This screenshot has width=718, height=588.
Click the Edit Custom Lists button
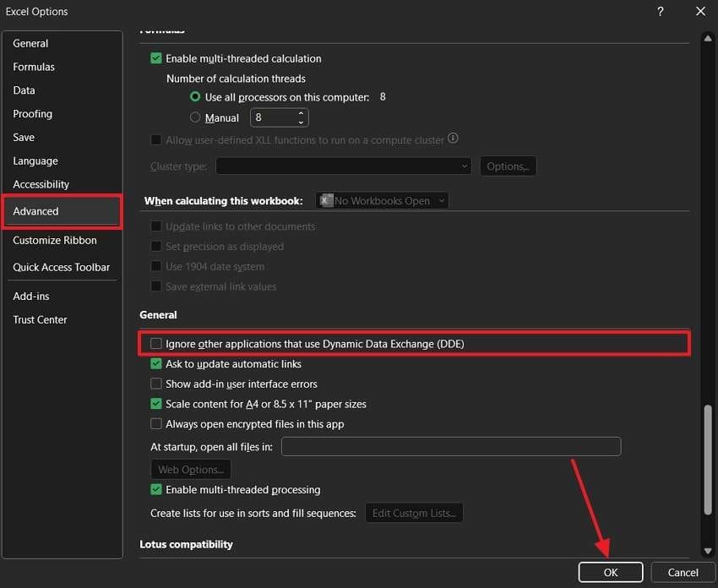point(414,513)
